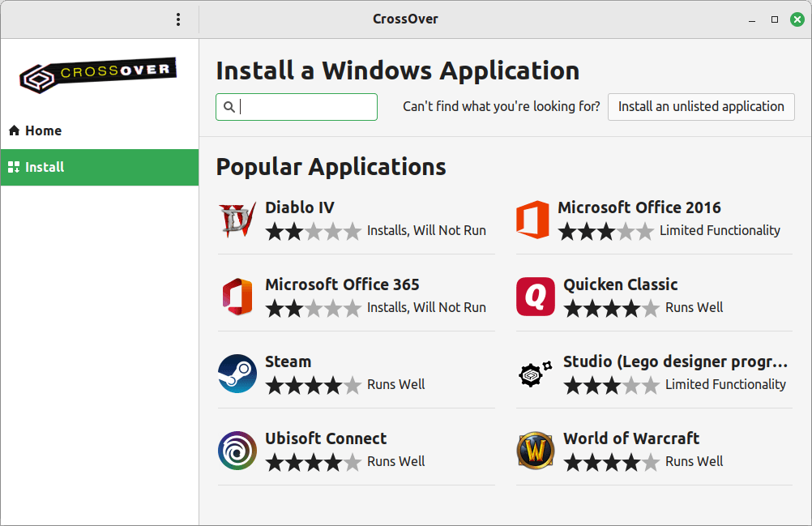The image size is (812, 526).
Task: Click the Diablo IV game icon
Action: tap(237, 220)
